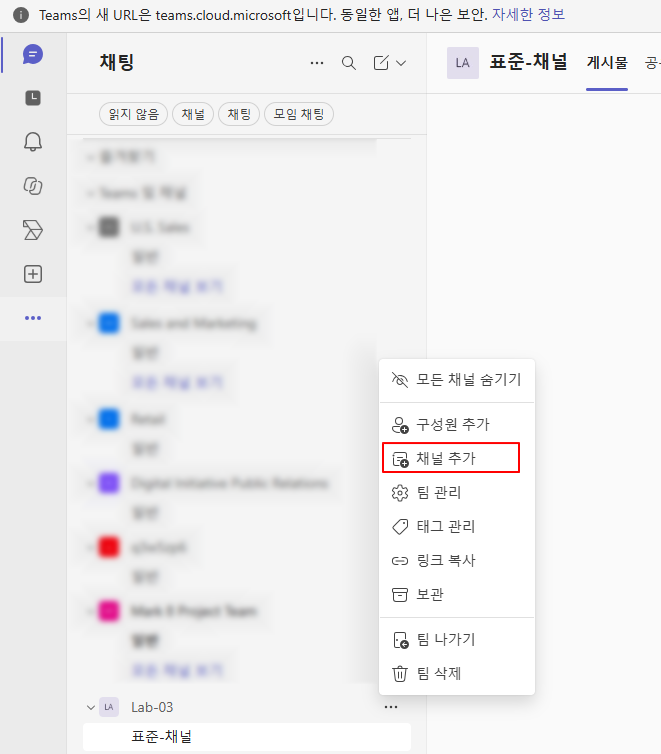The width and height of the screenshot is (661, 754).
Task: Open the Power Automate icon in rail
Action: (33, 230)
